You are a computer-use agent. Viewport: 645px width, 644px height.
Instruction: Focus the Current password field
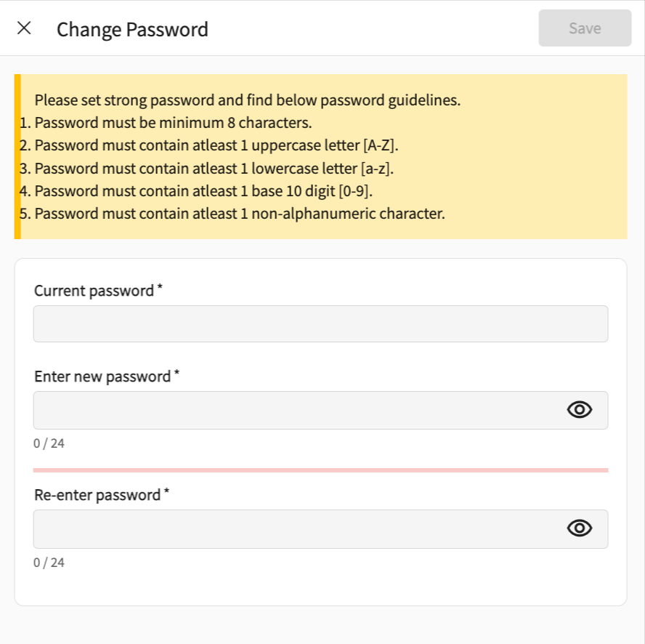320,323
